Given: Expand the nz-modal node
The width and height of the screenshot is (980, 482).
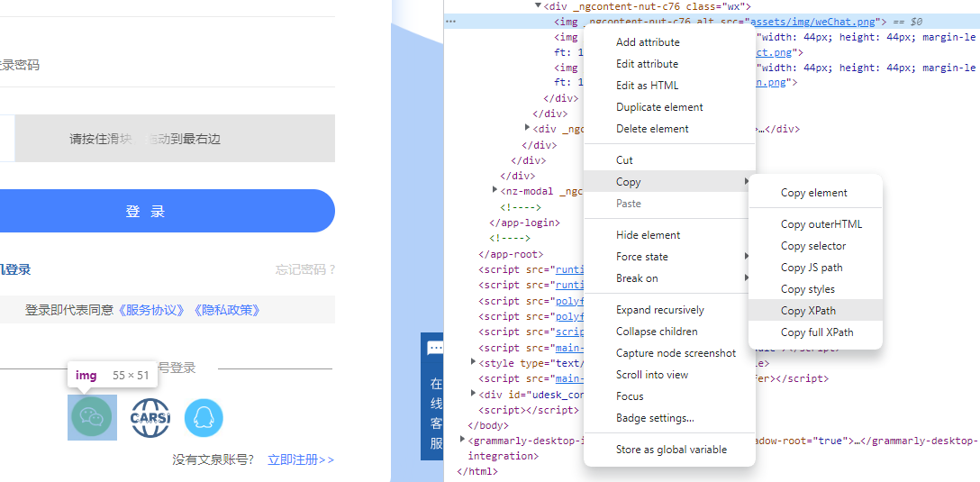Looking at the screenshot, I should point(495,190).
